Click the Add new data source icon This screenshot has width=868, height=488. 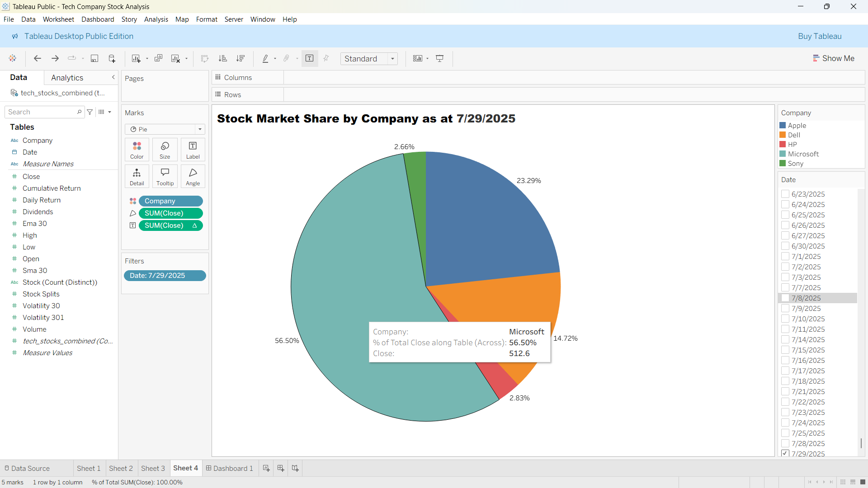coord(112,58)
